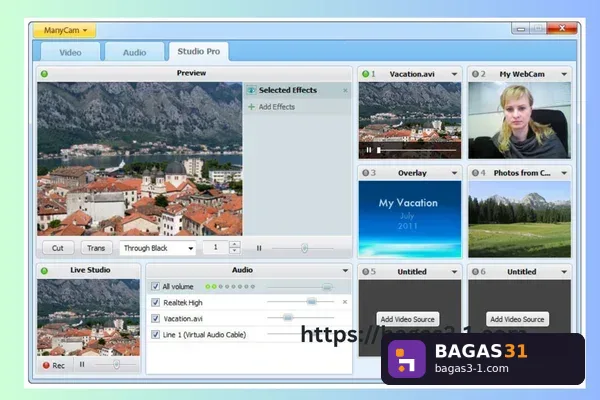The image size is (600, 400).
Task: Click the Live Studio video thumbnail
Action: 88,317
